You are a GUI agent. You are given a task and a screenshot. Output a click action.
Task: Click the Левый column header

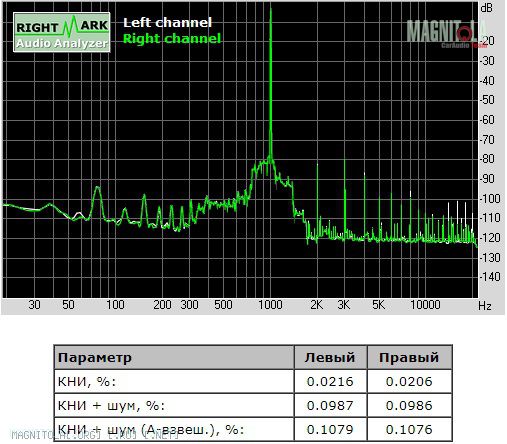(x=330, y=358)
